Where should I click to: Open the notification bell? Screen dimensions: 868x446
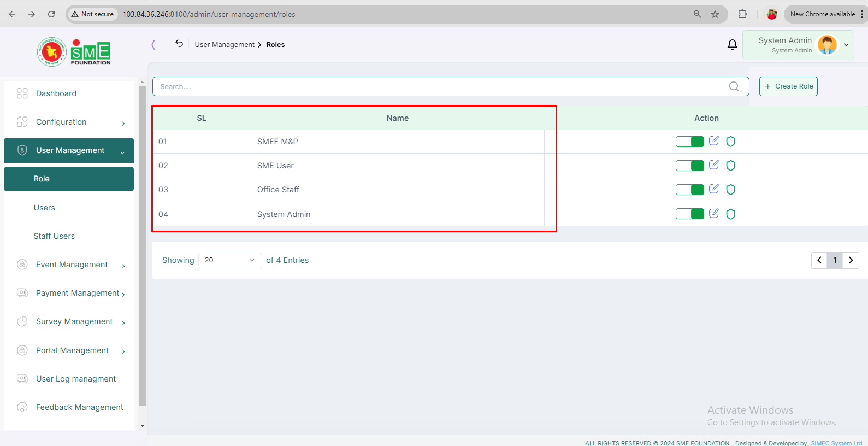click(x=732, y=45)
